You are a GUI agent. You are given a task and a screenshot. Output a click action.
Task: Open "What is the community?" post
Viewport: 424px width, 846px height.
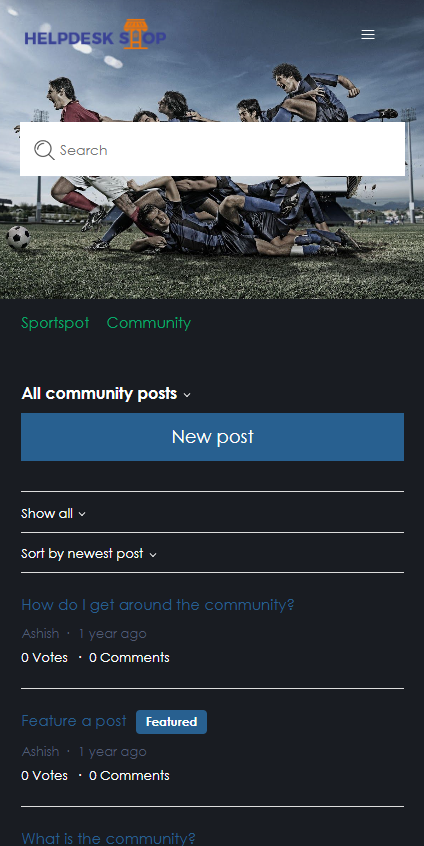click(x=108, y=838)
